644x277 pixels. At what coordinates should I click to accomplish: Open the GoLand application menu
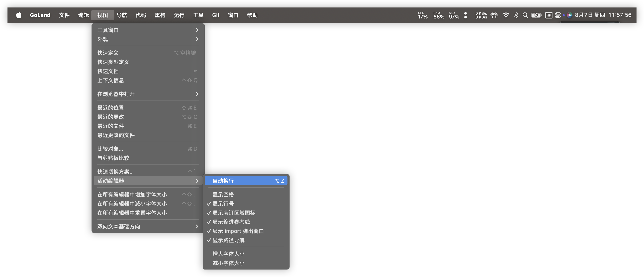(40, 15)
